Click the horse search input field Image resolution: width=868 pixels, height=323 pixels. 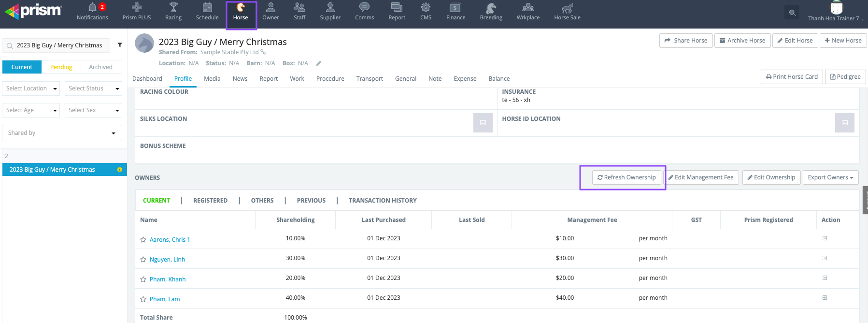coord(59,45)
